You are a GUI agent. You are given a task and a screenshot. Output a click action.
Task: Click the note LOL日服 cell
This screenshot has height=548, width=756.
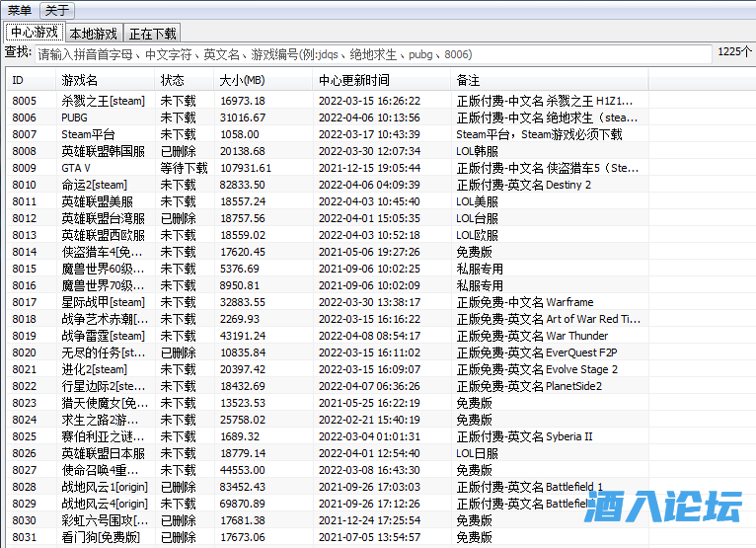(477, 453)
